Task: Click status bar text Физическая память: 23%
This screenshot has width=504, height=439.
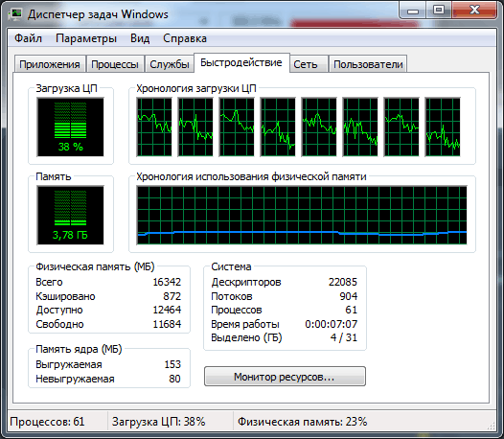Action: (x=302, y=422)
